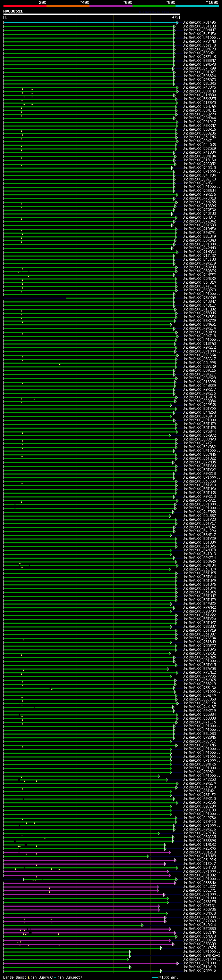The height and width of the screenshot is (980, 222).
Task: Click hit label UniRef100_A6RVZ1
Action: [x=199, y=500]
